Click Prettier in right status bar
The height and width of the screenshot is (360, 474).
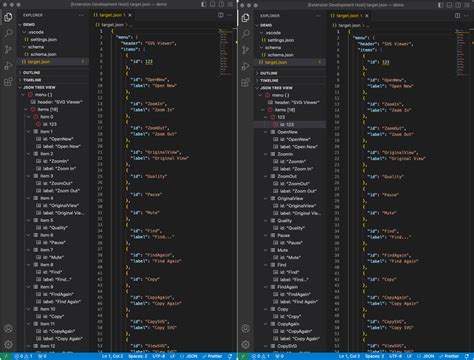pos(449,356)
